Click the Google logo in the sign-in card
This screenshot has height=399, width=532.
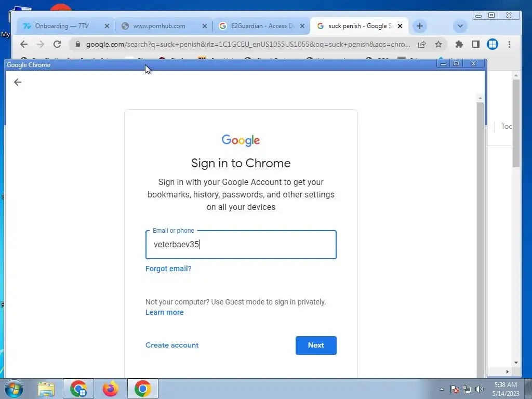241,140
